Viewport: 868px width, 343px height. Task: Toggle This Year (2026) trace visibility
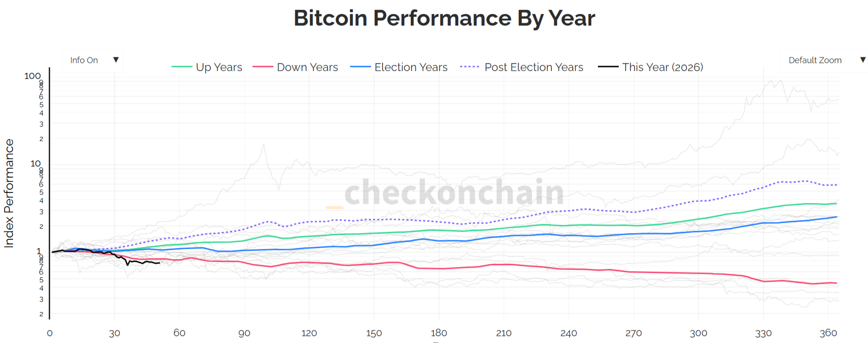(663, 67)
